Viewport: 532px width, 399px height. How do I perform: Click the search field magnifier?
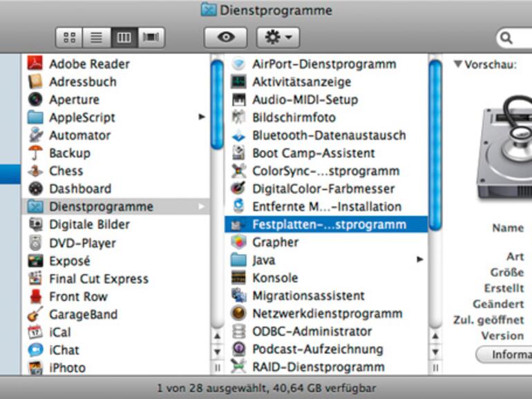[506, 38]
